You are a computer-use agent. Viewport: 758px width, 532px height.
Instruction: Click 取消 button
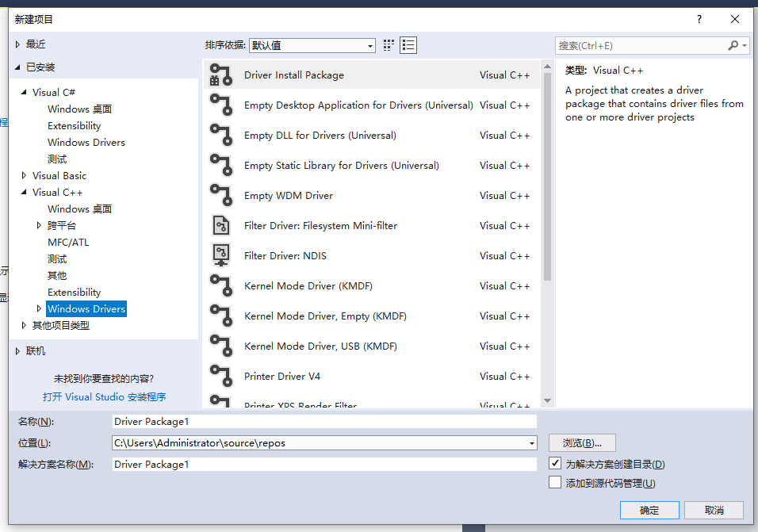714,511
